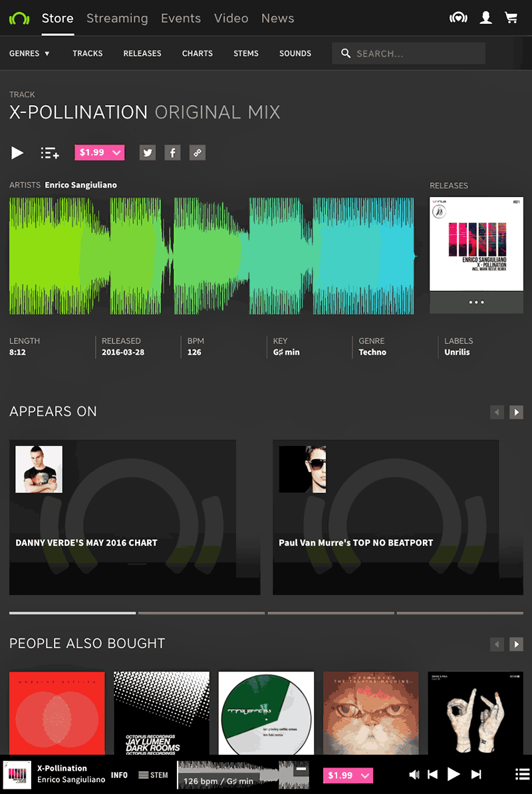Skip to next track in player
532x794 pixels.
(x=476, y=774)
